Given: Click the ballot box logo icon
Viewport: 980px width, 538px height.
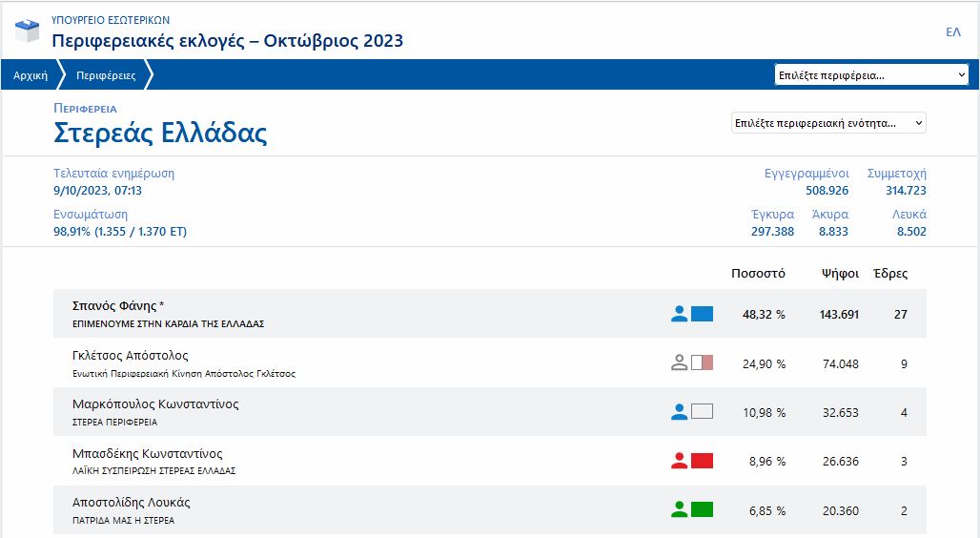Looking at the screenshot, I should click(28, 31).
